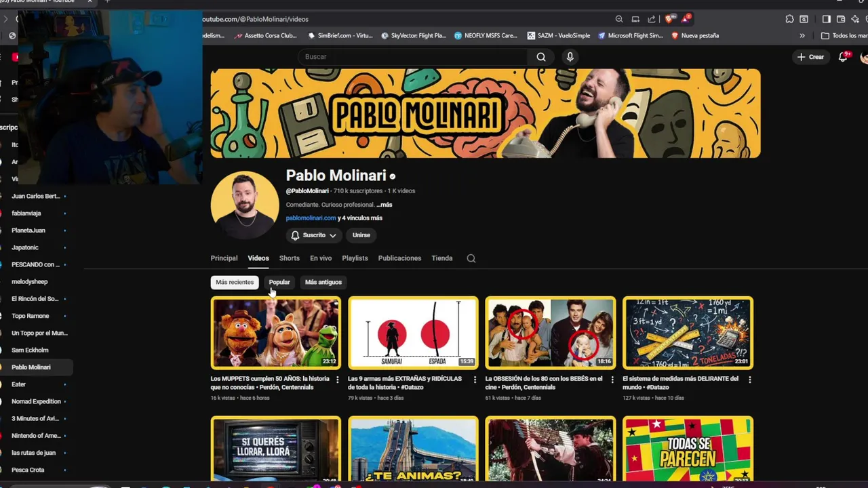Open the TODAS SE PARECEN flags thumbnail
Image resolution: width=868 pixels, height=488 pixels.
pyautogui.click(x=688, y=450)
